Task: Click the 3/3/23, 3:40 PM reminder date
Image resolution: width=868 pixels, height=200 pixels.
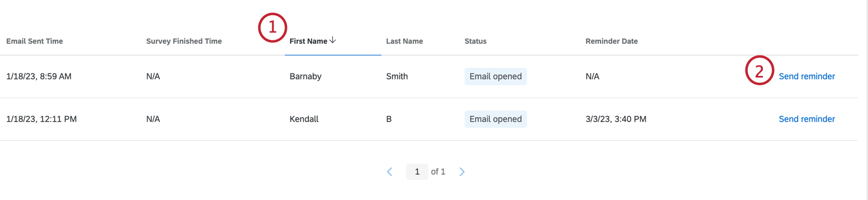Action: [616, 119]
